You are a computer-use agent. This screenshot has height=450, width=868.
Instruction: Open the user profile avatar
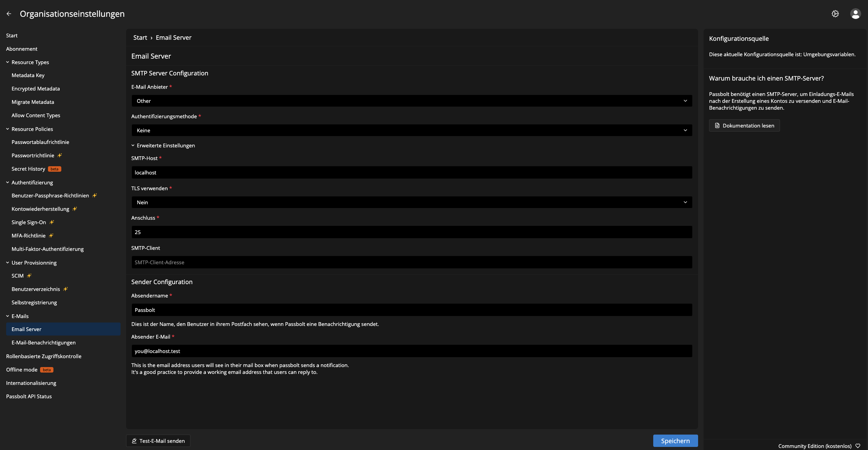point(855,14)
